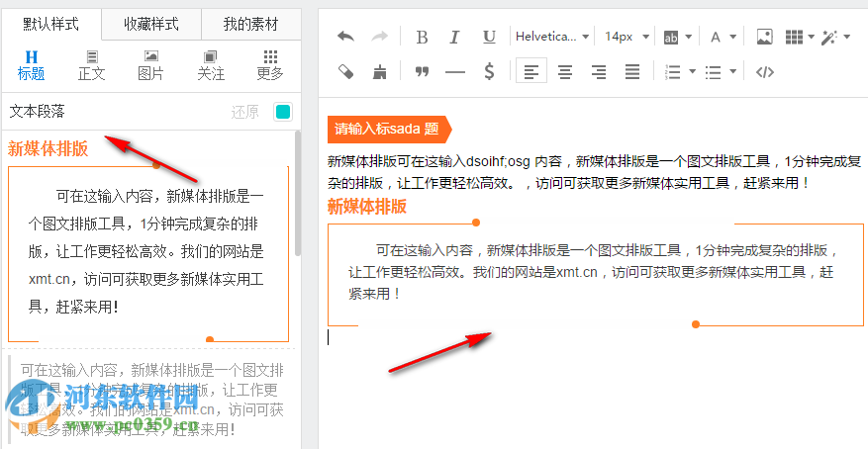Viewport: 868px width, 449px height.
Task: Expand the ordered list dropdown arrow
Action: click(x=692, y=71)
